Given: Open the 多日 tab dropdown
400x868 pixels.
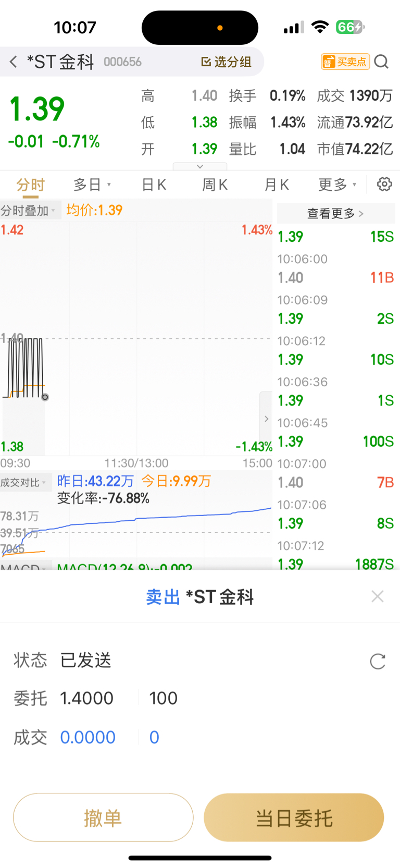Looking at the screenshot, I should point(92,185).
